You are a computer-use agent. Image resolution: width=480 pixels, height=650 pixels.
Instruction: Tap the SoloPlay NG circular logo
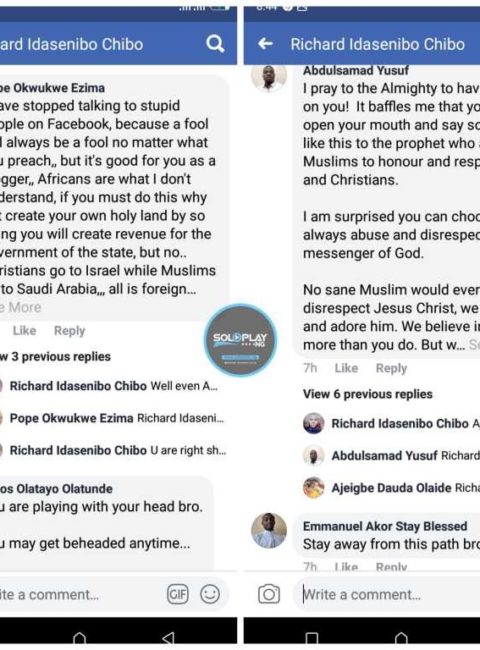(240, 340)
